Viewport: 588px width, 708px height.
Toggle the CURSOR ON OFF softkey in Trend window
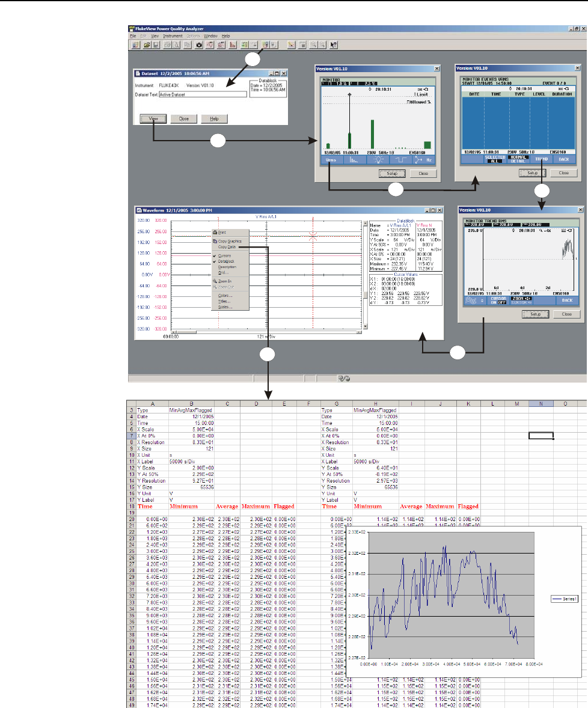(498, 301)
